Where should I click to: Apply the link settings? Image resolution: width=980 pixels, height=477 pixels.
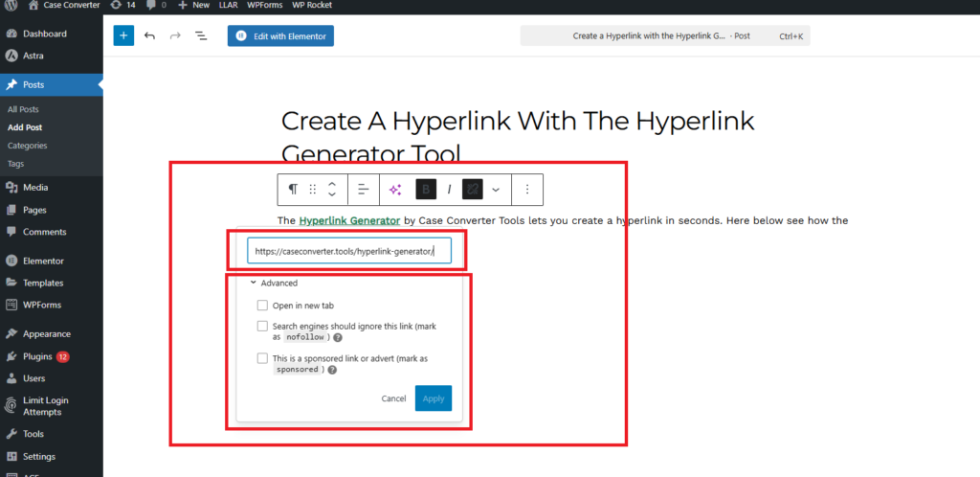(x=434, y=398)
